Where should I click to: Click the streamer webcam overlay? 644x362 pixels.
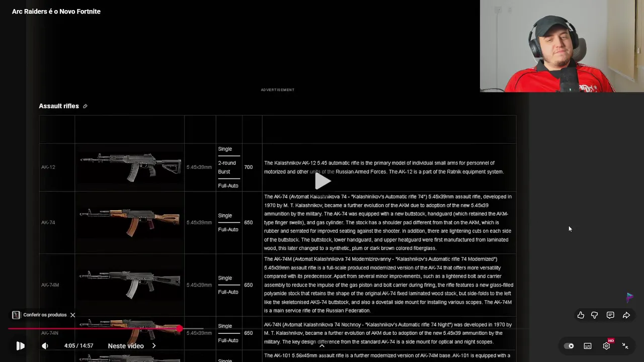click(562, 46)
